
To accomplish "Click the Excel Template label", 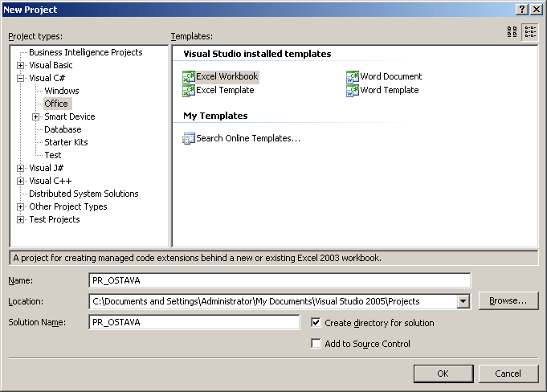I will [x=225, y=90].
